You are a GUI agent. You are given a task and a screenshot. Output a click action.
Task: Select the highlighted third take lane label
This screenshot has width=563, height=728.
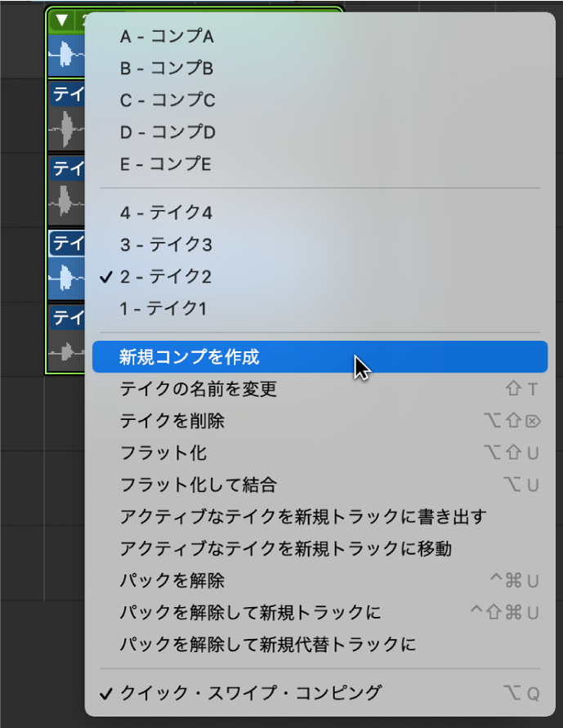67,243
